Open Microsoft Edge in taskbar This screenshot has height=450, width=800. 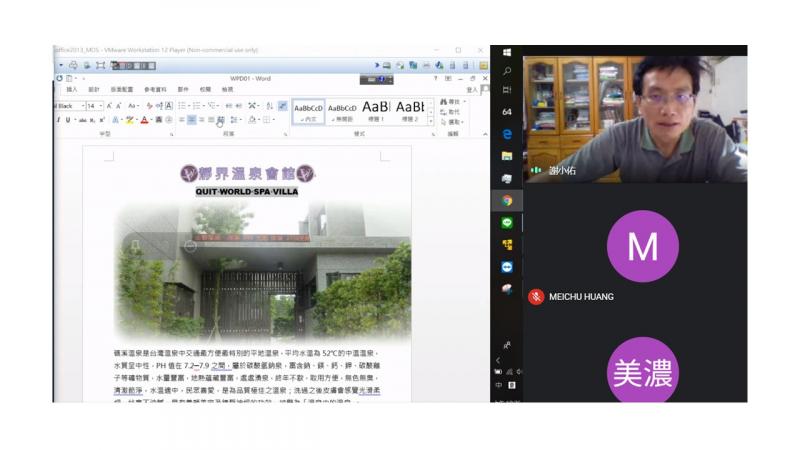(x=507, y=134)
